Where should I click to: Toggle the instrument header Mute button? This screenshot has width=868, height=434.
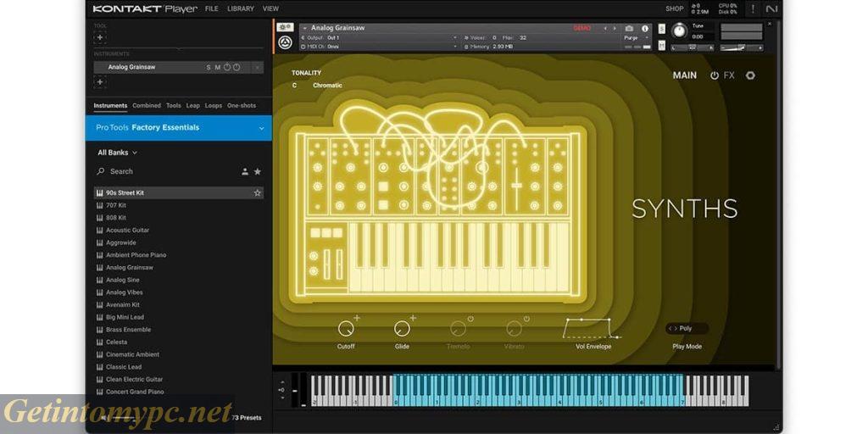tap(661, 45)
